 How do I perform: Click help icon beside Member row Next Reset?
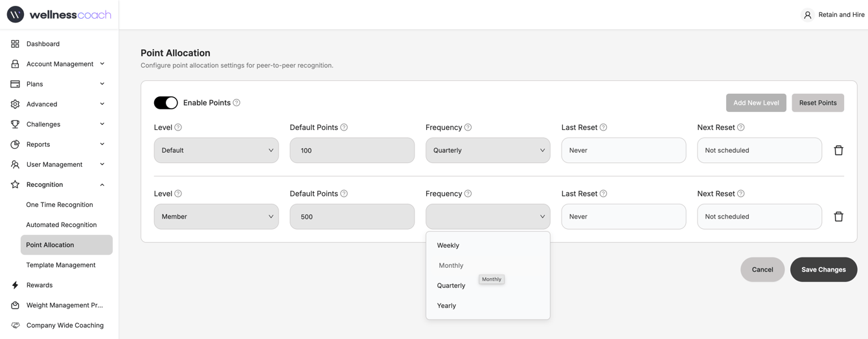click(741, 193)
